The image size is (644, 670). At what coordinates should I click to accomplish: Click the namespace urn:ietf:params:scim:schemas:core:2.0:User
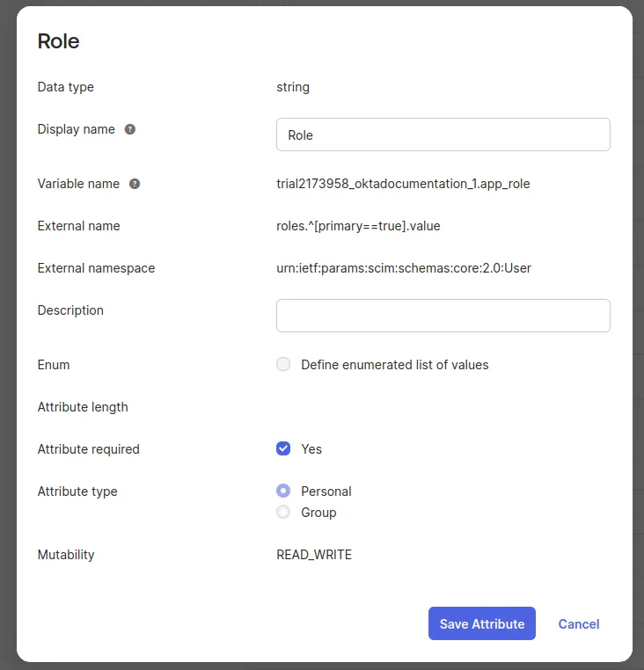[404, 268]
